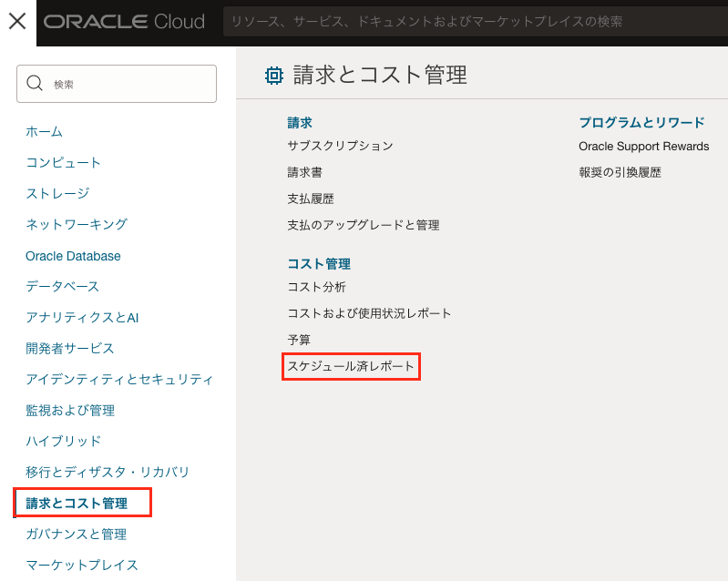
Task: Click the Oracle Cloud logo
Action: (124, 22)
